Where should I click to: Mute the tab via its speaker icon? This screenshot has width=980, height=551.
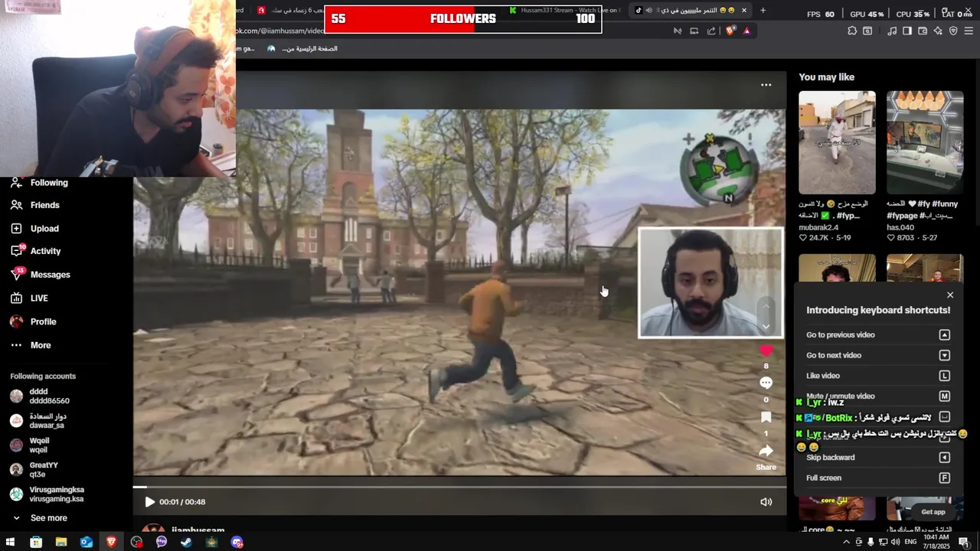click(649, 10)
